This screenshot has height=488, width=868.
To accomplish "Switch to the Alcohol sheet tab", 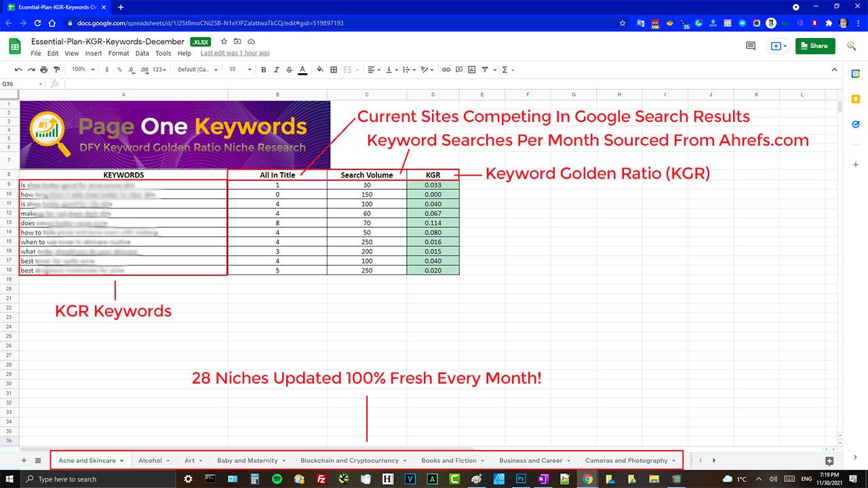I will (x=150, y=460).
